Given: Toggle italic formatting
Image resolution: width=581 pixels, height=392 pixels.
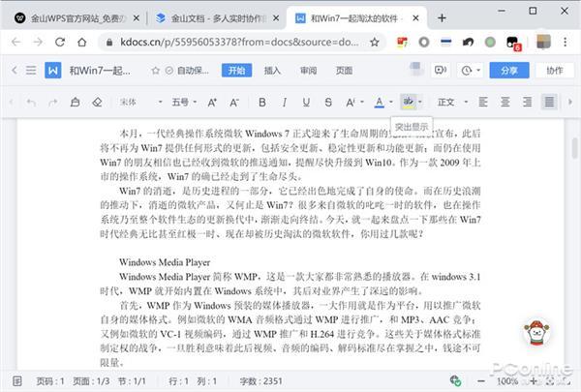Looking at the screenshot, I should tap(284, 102).
